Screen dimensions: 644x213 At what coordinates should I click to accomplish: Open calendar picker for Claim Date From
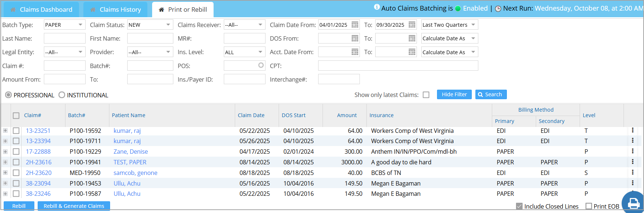click(x=355, y=25)
